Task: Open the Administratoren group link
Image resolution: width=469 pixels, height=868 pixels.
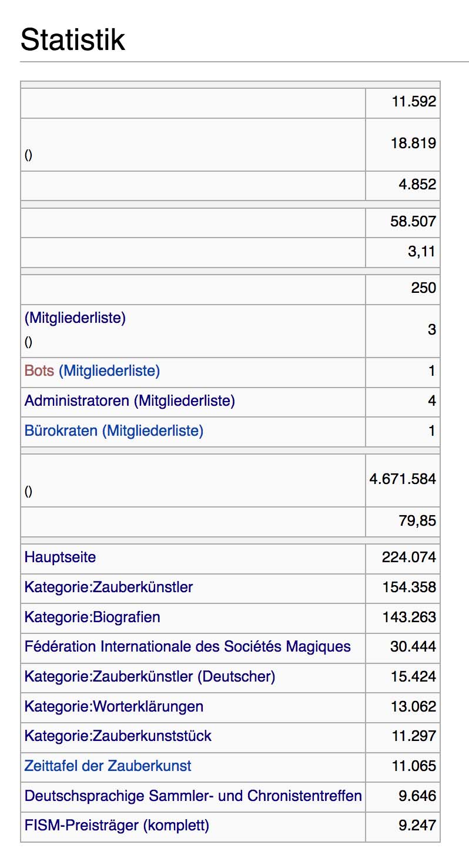Action: [x=76, y=401]
